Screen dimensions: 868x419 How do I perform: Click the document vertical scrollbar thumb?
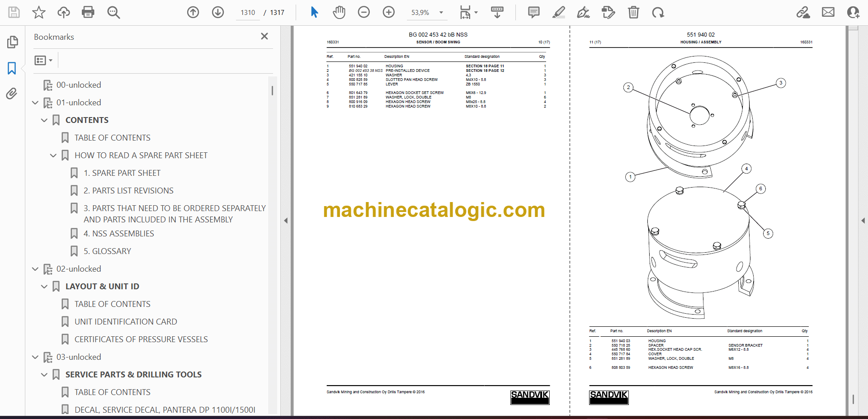pos(853,399)
